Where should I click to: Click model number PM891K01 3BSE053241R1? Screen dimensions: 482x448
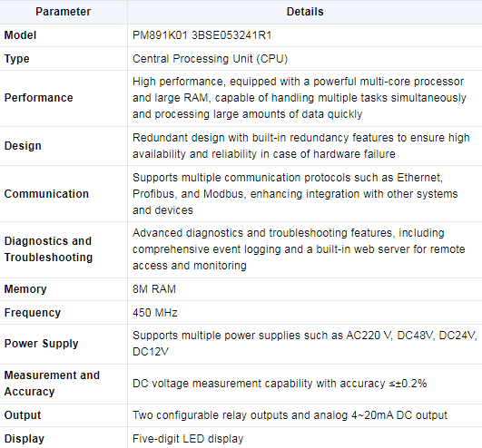[202, 35]
